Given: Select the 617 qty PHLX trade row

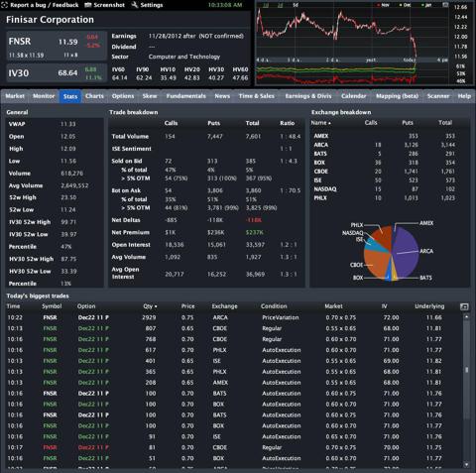Looking at the screenshot, I should 233,350.
